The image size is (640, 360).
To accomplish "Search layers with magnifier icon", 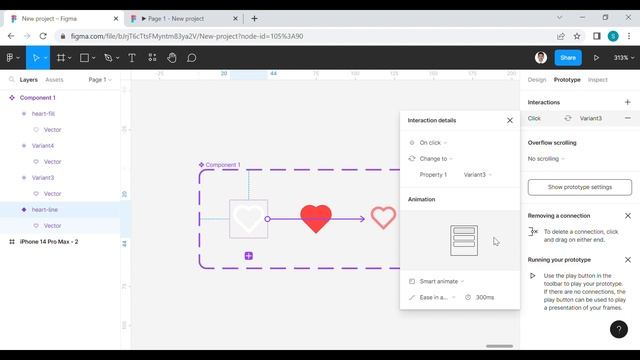I will coord(11,80).
